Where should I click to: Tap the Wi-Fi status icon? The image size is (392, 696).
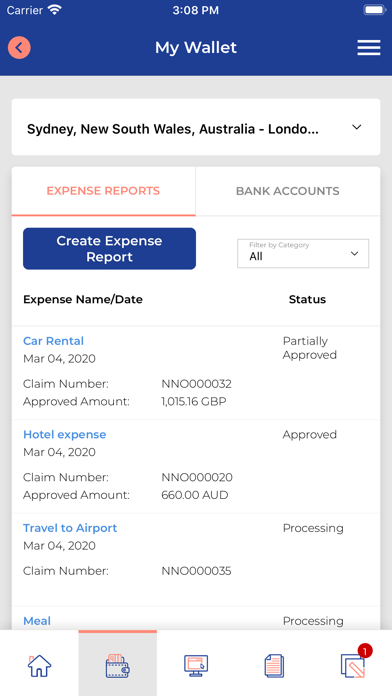(x=55, y=10)
